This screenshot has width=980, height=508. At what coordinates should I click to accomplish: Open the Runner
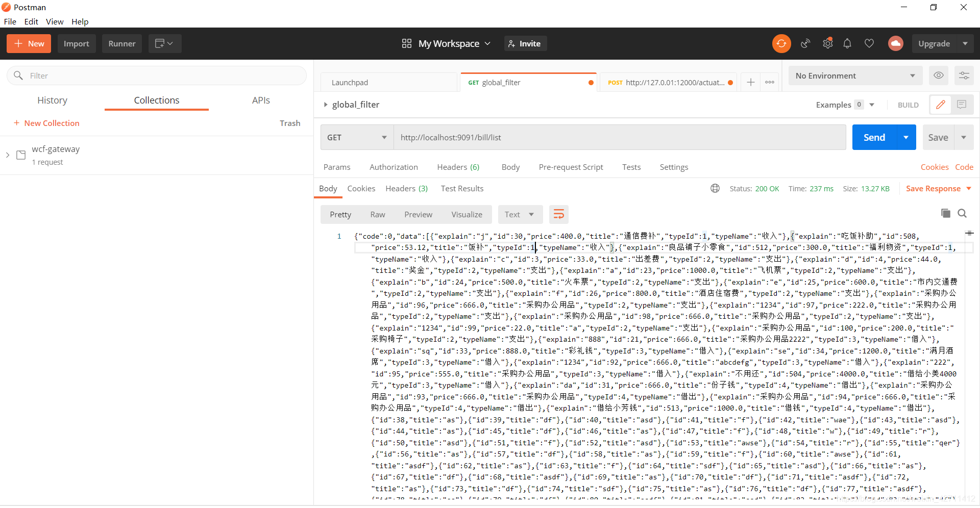pyautogui.click(x=122, y=44)
